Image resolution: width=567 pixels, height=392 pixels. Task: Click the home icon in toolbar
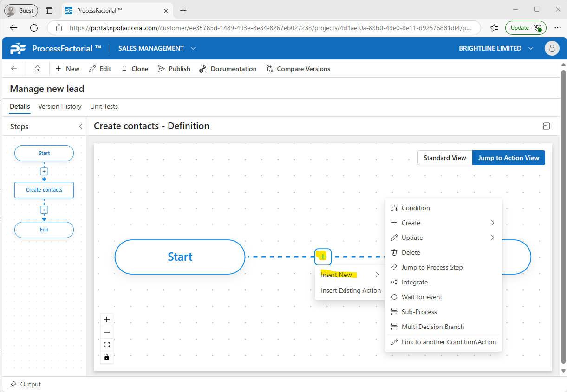pyautogui.click(x=38, y=69)
